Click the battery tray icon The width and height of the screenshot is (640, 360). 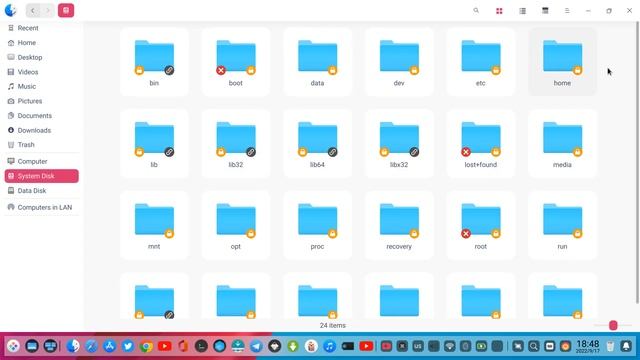pos(481,347)
